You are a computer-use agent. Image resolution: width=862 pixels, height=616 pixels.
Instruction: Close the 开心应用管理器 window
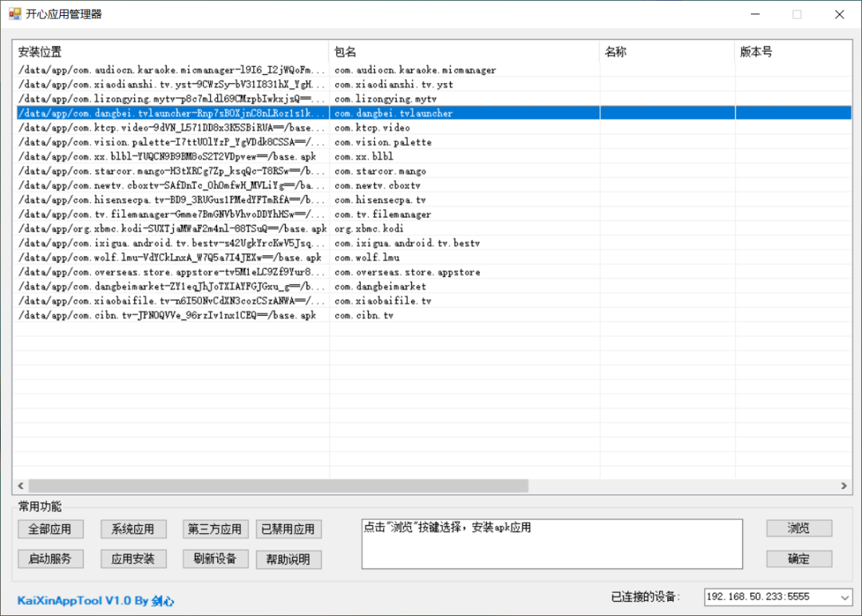point(840,14)
